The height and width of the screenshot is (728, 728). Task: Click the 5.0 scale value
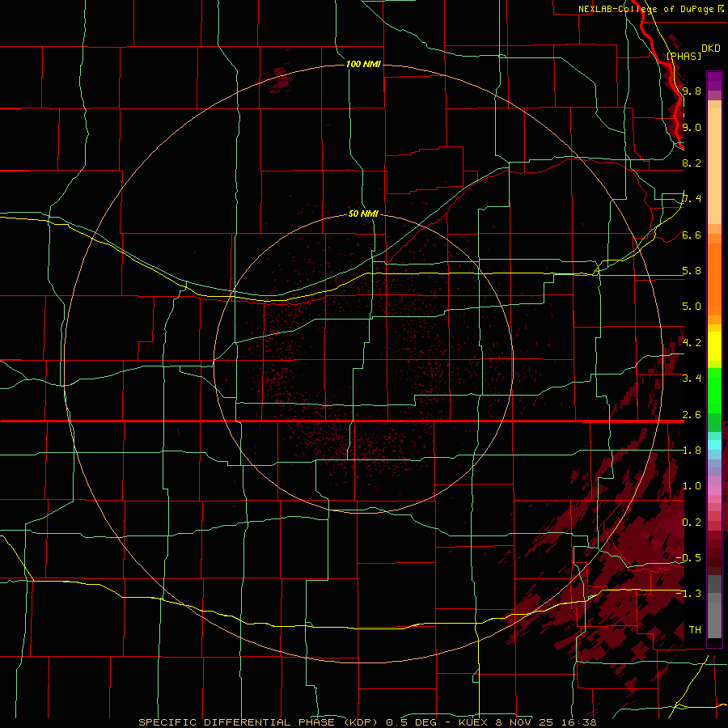tap(692, 307)
